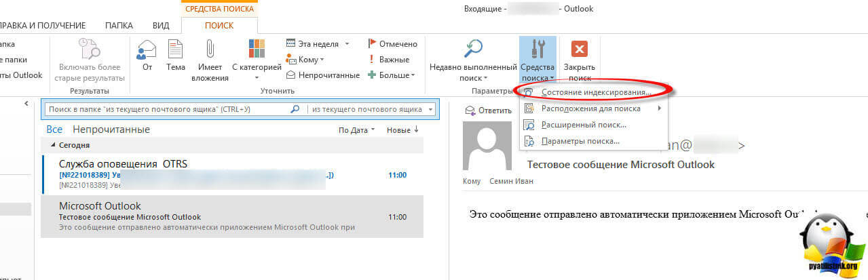Open the "С категорией" color categories dropdown
Image resolution: width=868 pixels, height=280 pixels.
(x=257, y=56)
